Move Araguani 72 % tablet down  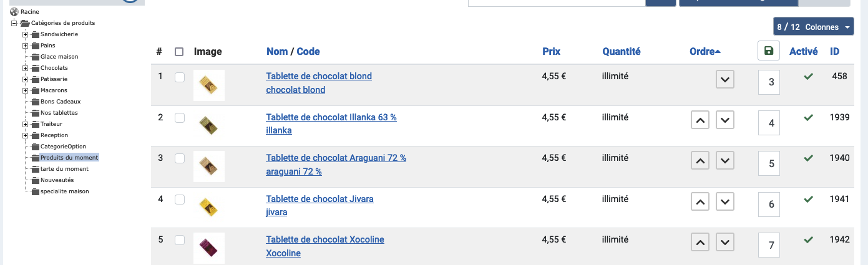click(724, 161)
